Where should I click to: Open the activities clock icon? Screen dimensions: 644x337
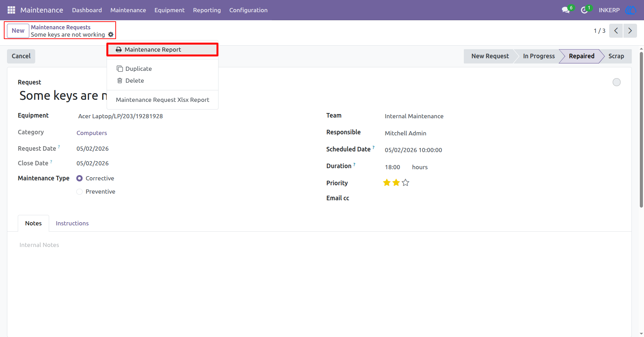(584, 10)
